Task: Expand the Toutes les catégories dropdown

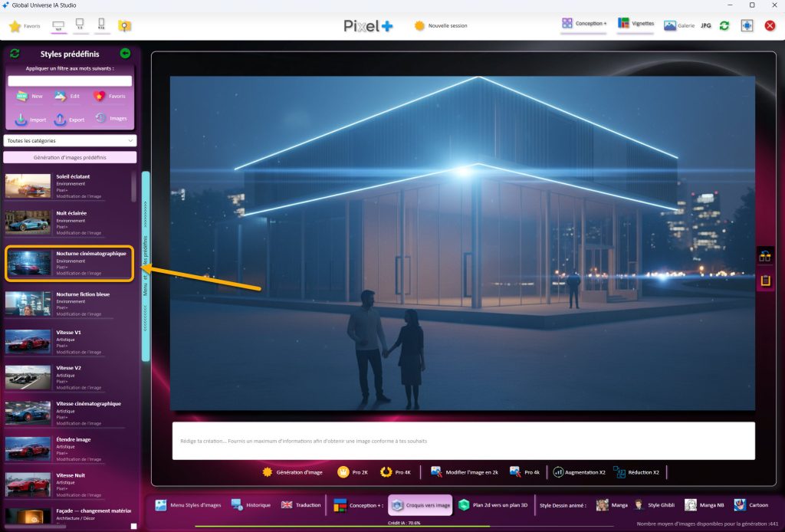Action: (x=70, y=140)
